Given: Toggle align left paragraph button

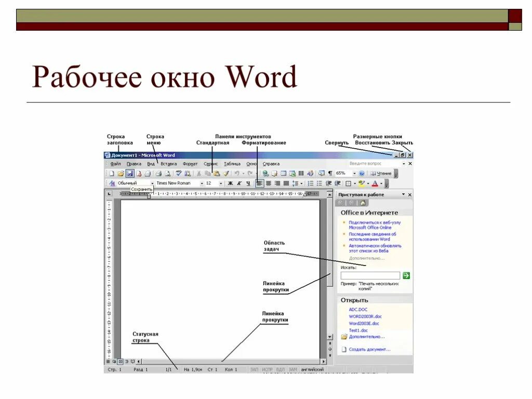Looking at the screenshot, I should pos(260,183).
